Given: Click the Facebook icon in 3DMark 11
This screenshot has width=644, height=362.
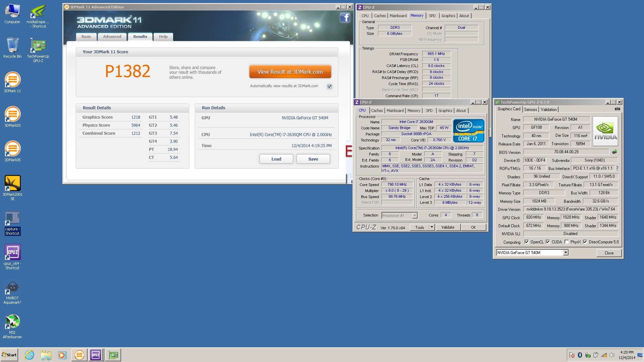Looking at the screenshot, I should (345, 17).
